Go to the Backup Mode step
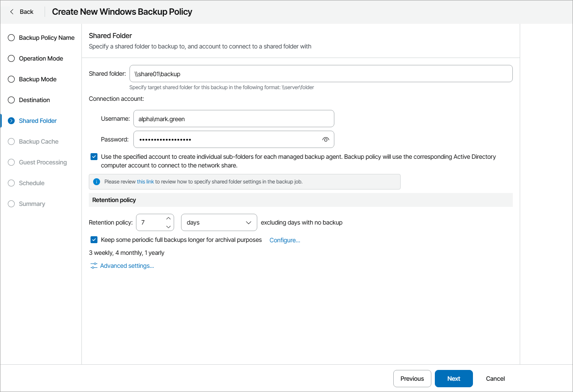573x392 pixels. [x=38, y=79]
